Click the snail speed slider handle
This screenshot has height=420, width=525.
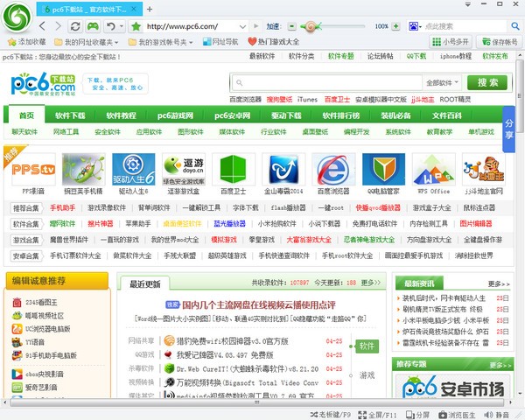[311, 26]
